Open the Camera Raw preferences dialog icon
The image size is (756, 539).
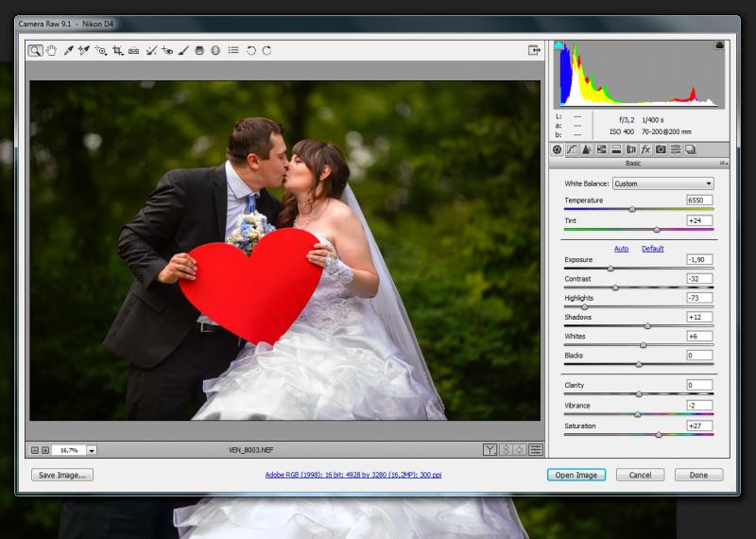(233, 50)
